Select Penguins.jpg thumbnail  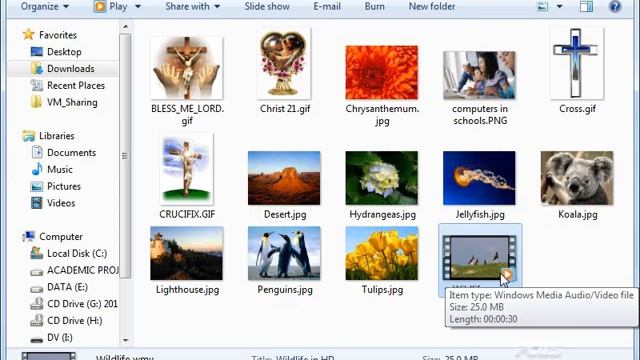tap(284, 253)
